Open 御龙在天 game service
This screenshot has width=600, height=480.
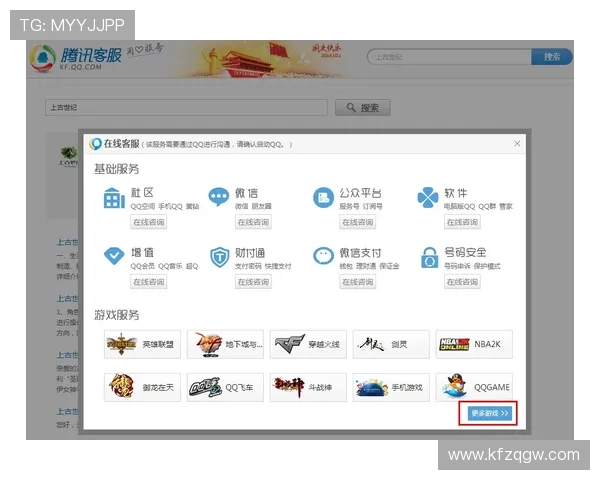coord(142,387)
